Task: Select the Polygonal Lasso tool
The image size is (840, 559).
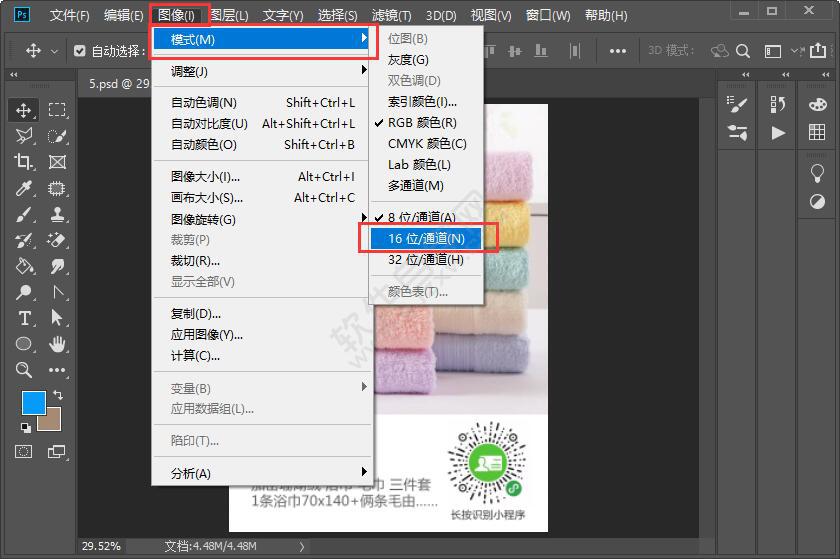Action: [x=23, y=136]
